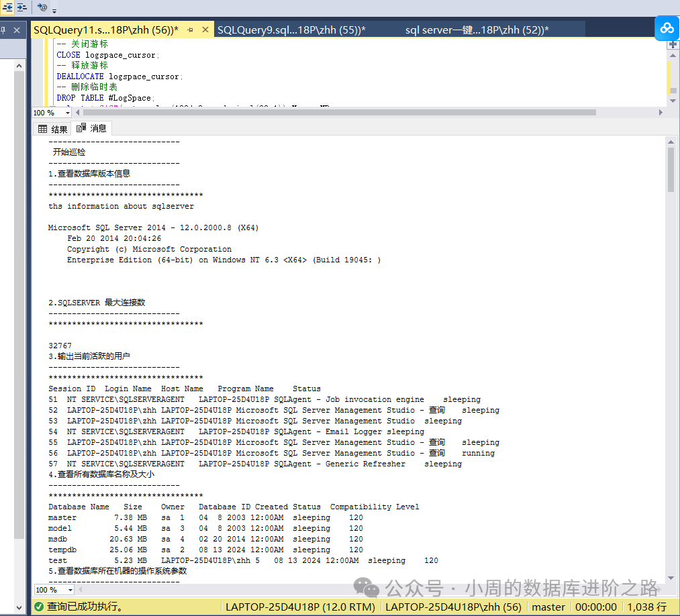Screen dimensions: 680x616
Task: Click the editor horizontal scroll left arrow
Action: click(x=78, y=112)
